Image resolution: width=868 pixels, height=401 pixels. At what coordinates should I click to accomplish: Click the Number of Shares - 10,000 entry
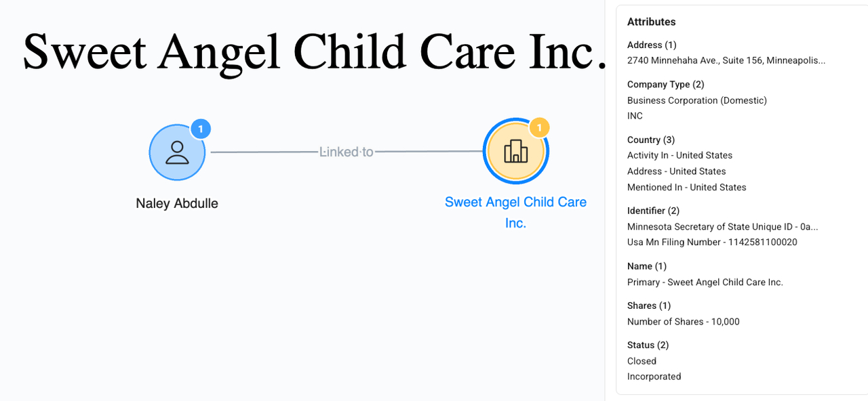683,322
